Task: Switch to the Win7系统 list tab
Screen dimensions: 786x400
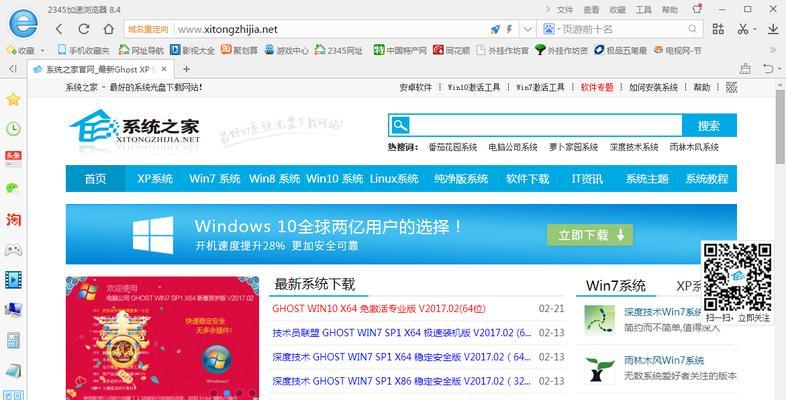Action: tap(616, 286)
